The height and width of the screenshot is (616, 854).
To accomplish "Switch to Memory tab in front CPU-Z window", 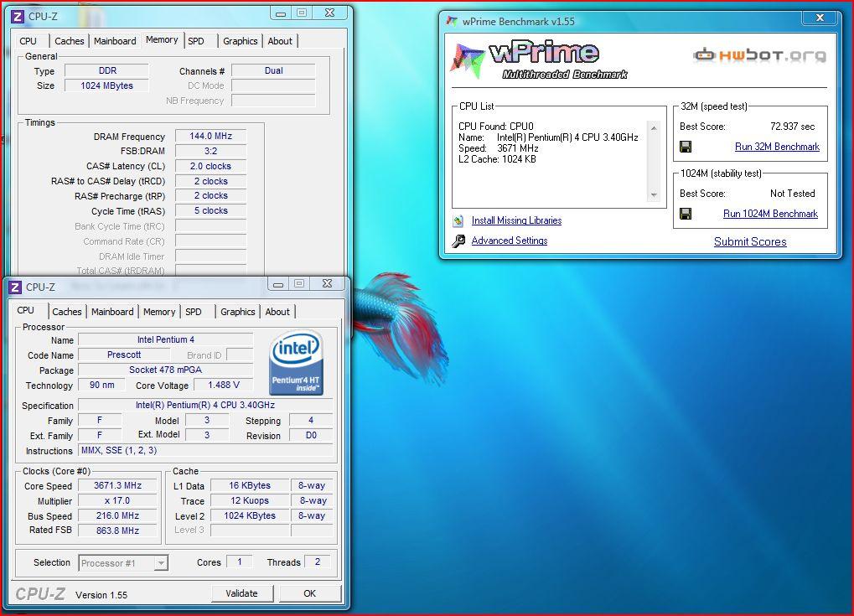I will [x=159, y=312].
